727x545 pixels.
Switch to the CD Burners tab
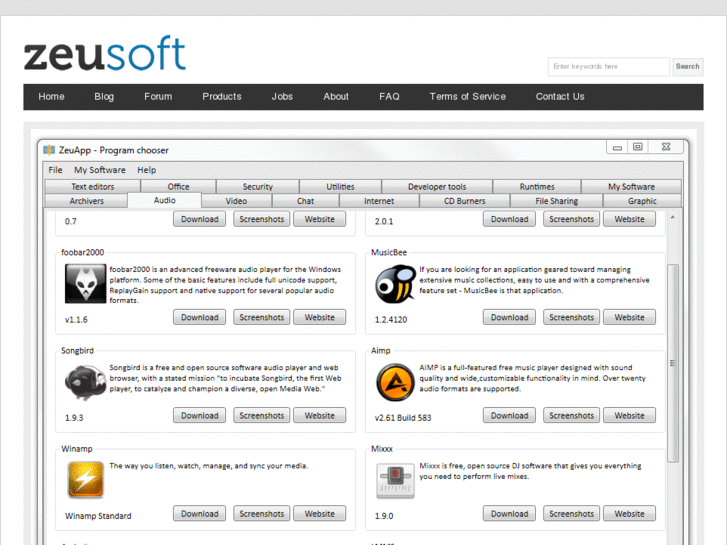pyautogui.click(x=465, y=201)
